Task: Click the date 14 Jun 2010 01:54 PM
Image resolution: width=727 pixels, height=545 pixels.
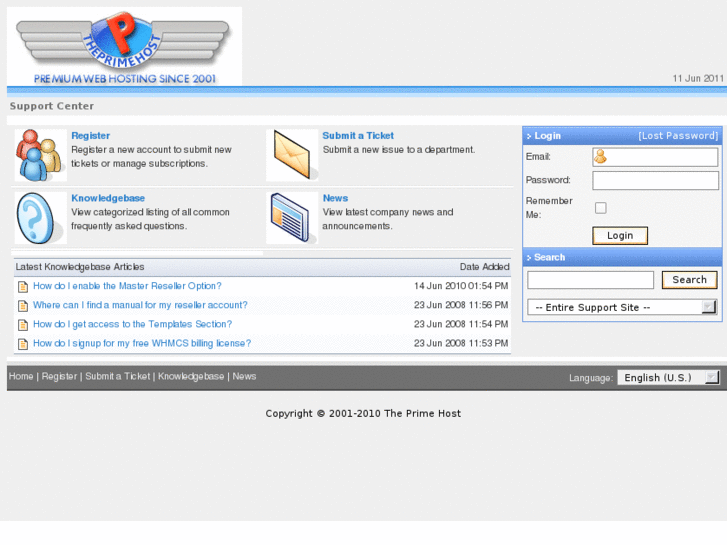Action: [461, 286]
